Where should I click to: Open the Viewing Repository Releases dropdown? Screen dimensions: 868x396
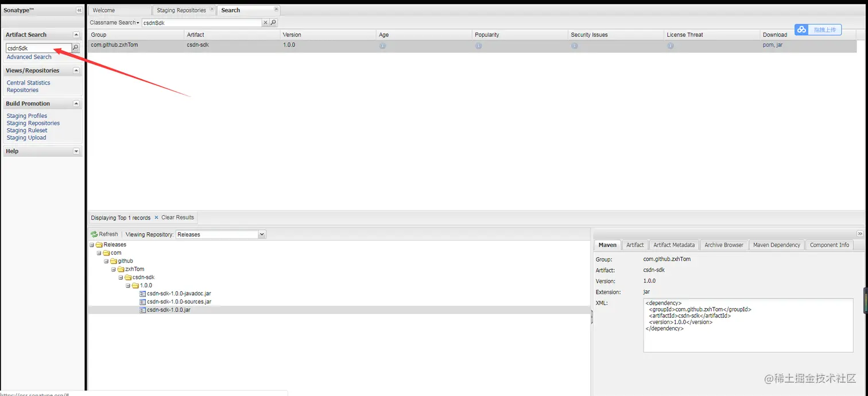pos(262,234)
